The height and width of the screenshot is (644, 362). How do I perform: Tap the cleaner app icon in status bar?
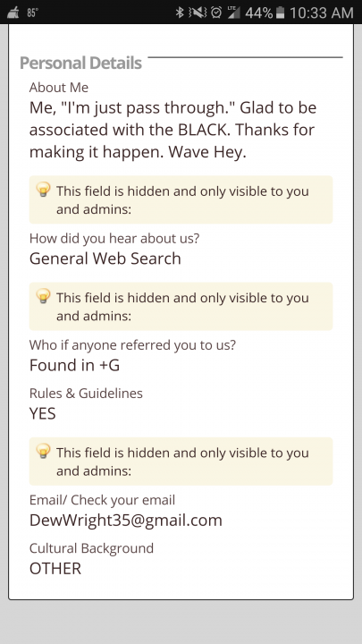(x=13, y=13)
